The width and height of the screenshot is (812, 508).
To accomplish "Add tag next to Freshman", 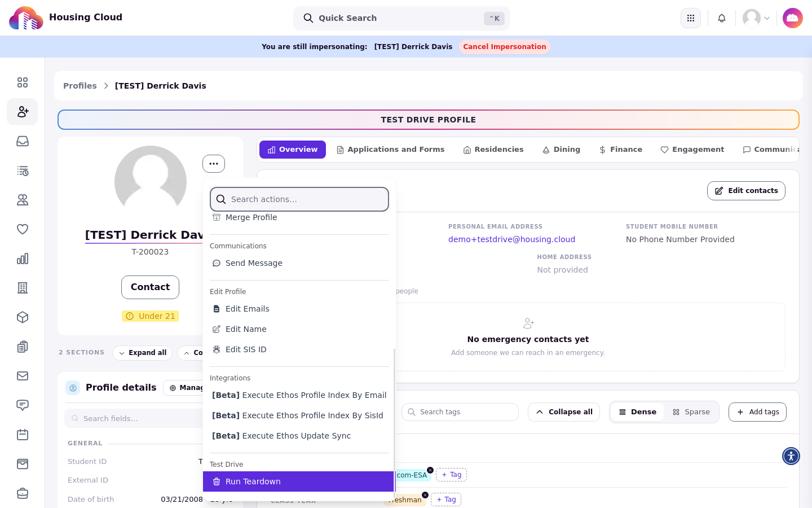I will [x=446, y=500].
